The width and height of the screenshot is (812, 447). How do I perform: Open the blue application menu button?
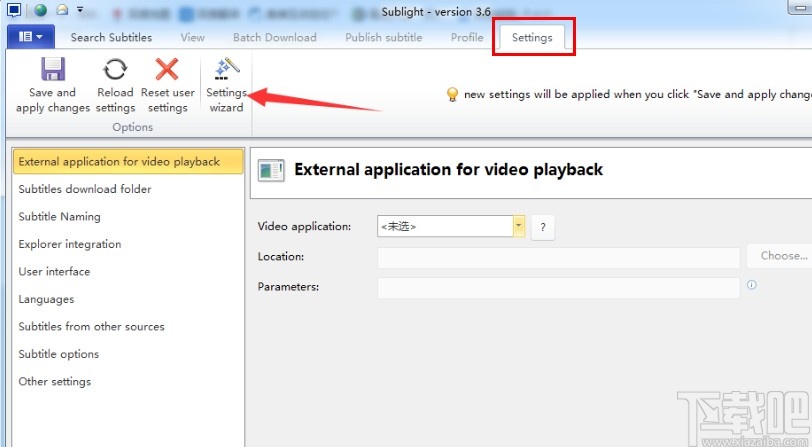[30, 37]
